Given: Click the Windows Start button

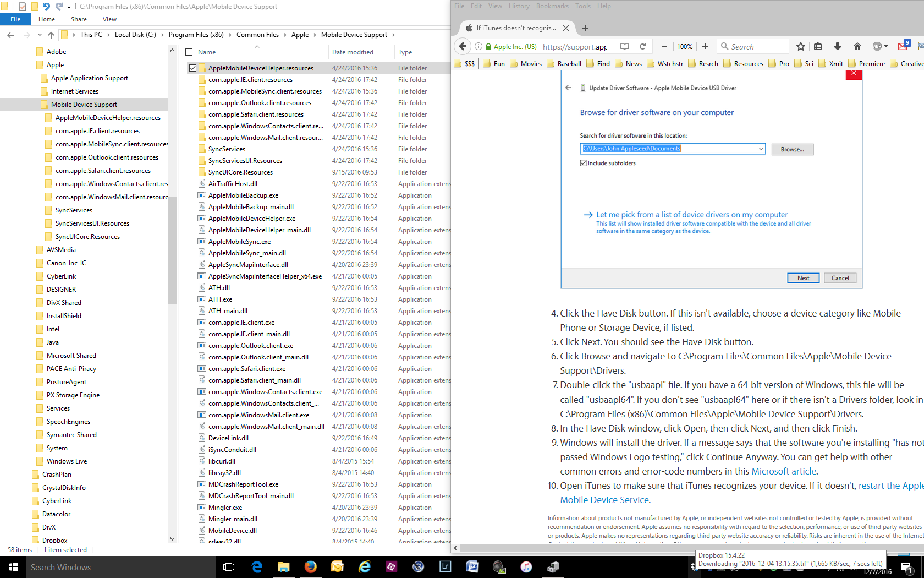Looking at the screenshot, I should (x=13, y=567).
